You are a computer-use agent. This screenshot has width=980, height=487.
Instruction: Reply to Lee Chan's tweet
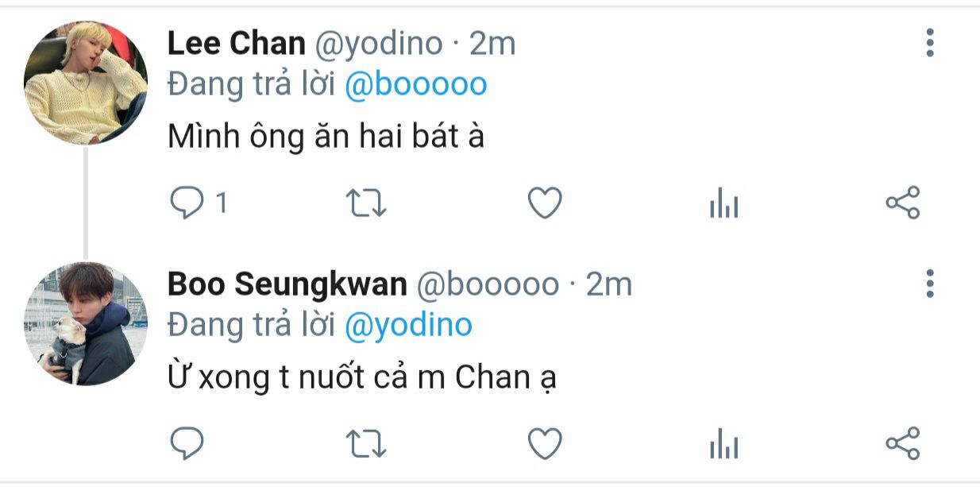187,203
